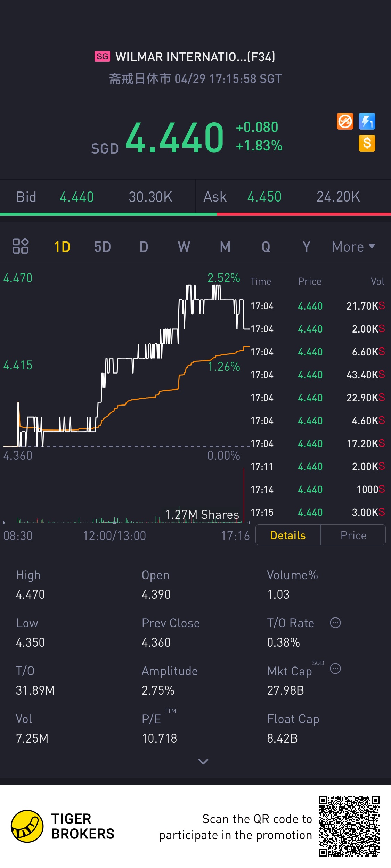391x868 pixels.
Task: Select the W weekly chart tab
Action: [x=184, y=247]
